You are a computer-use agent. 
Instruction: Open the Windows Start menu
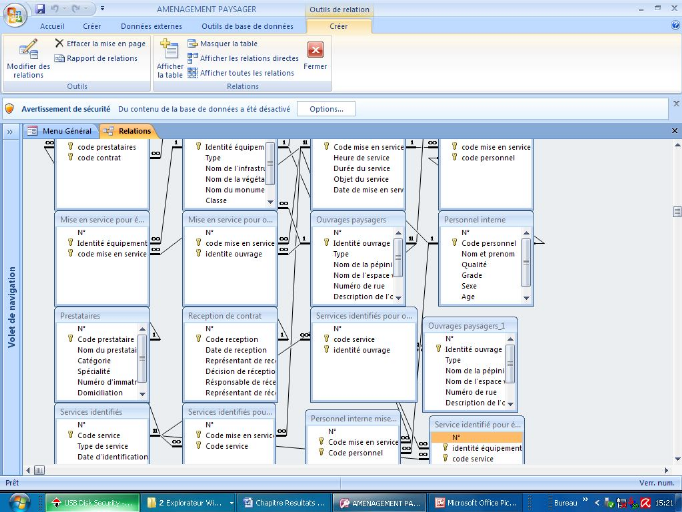click(x=19, y=501)
